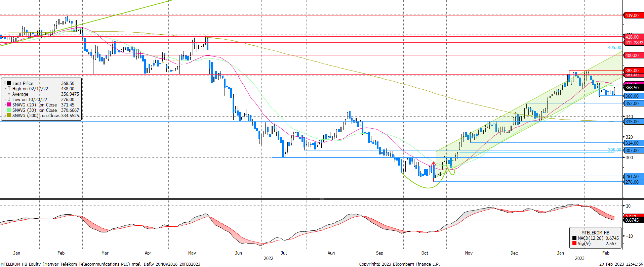Collapse the Last Price legend tree box

(5, 83)
